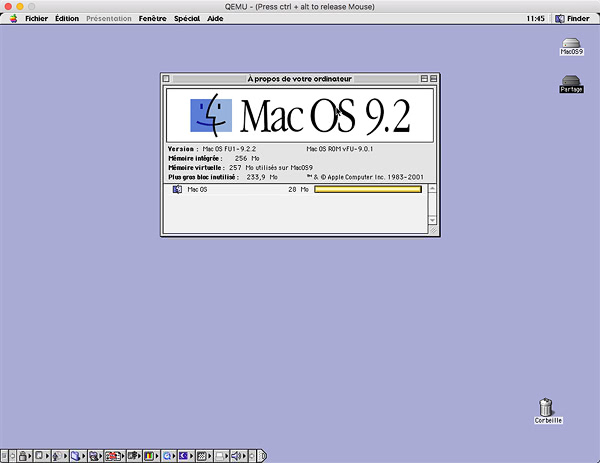Select the Corbeille trash icon
The height and width of the screenshot is (463, 600).
[548, 411]
